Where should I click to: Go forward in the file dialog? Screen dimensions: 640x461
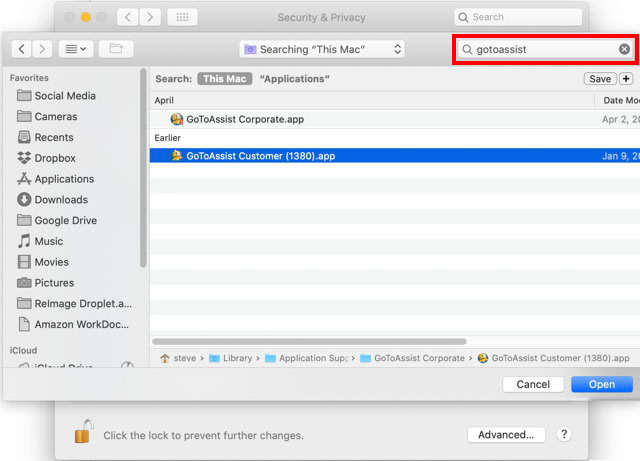(42, 49)
